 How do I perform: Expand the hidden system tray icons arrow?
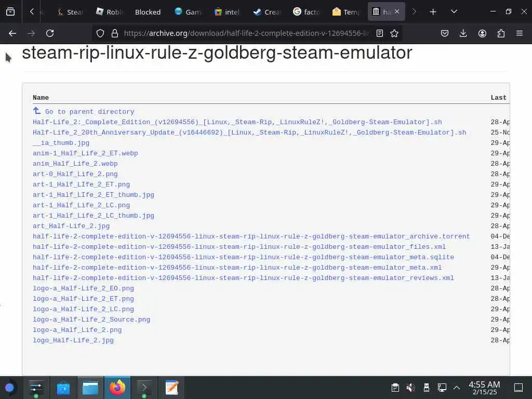(457, 388)
